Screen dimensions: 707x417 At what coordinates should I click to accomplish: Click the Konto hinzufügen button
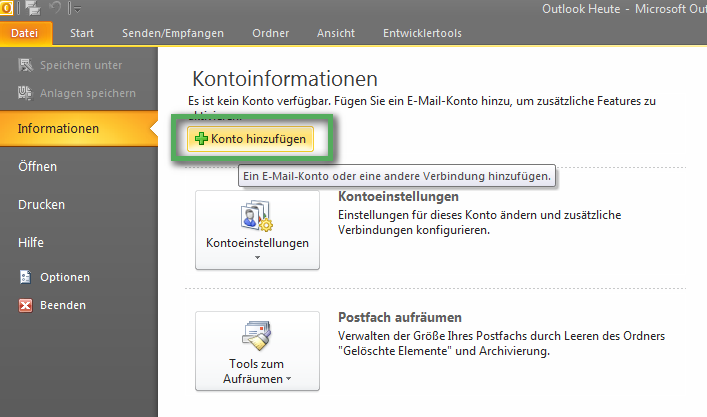coord(250,139)
